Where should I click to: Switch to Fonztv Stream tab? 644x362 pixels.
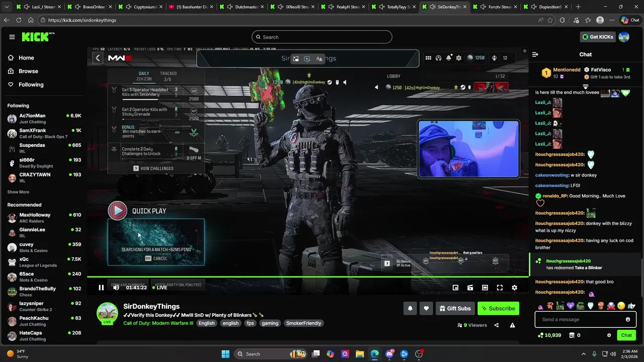pyautogui.click(x=496, y=7)
